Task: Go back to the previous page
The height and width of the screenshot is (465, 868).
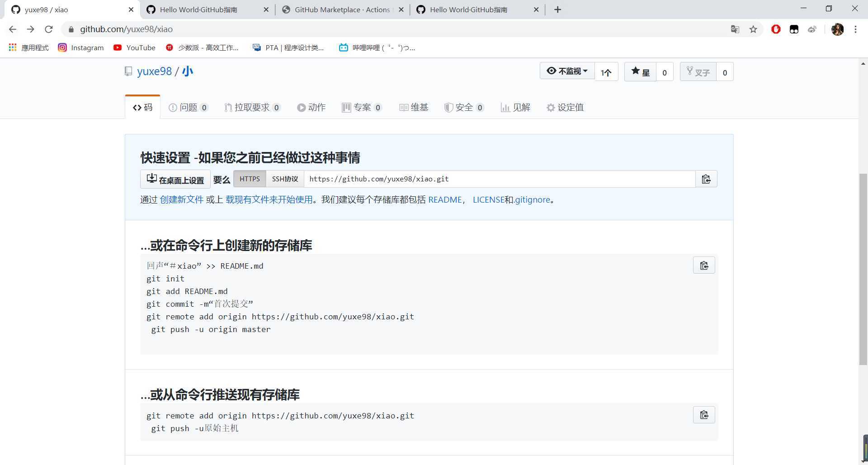Action: [13, 29]
